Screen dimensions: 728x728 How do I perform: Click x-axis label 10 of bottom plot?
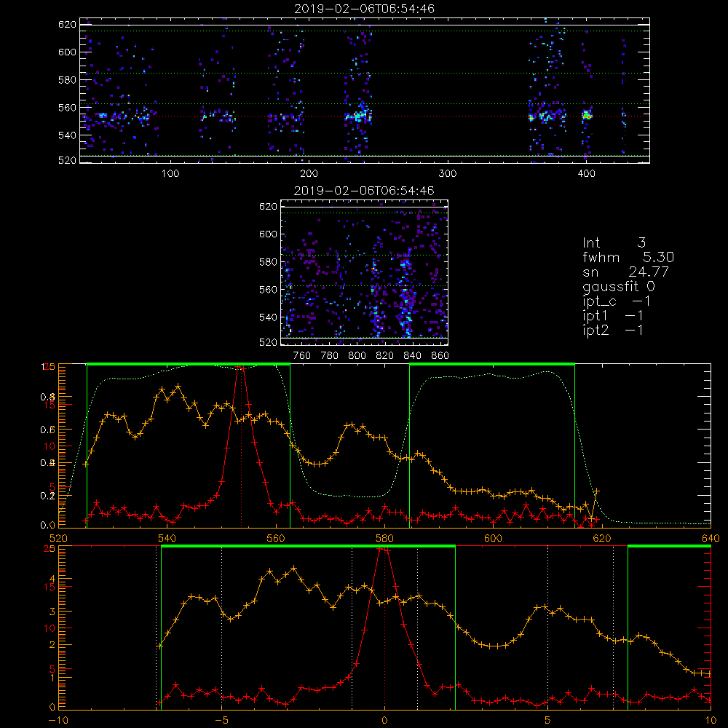[711, 721]
